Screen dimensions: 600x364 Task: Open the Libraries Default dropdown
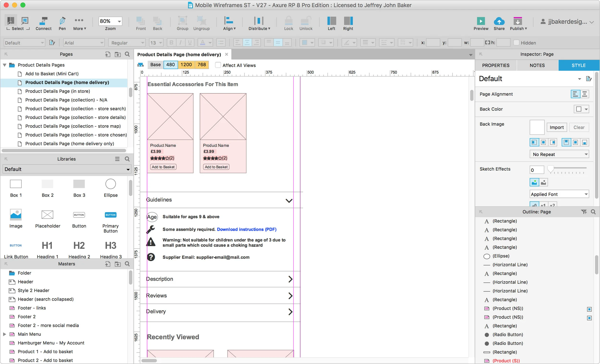(67, 169)
